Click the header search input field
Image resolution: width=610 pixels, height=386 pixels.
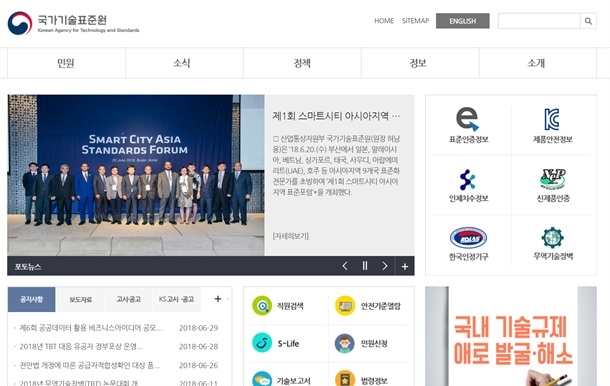[539, 21]
